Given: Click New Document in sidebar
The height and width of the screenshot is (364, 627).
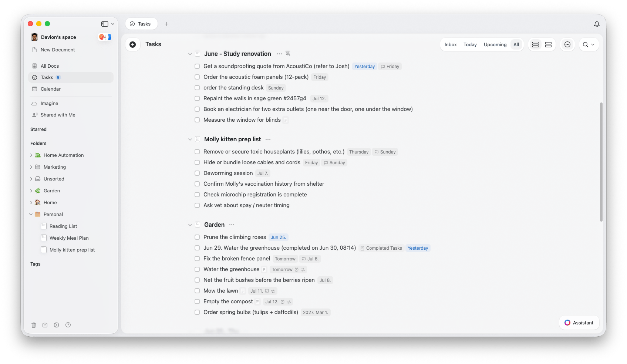Looking at the screenshot, I should point(71,50).
